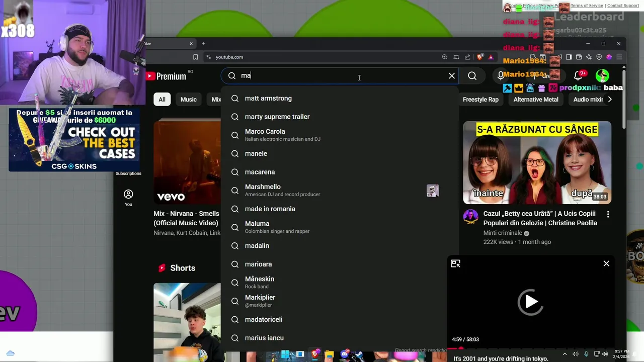Open the browser zoom magnifier icon
Screen dimensions: 644x362
click(445, 57)
